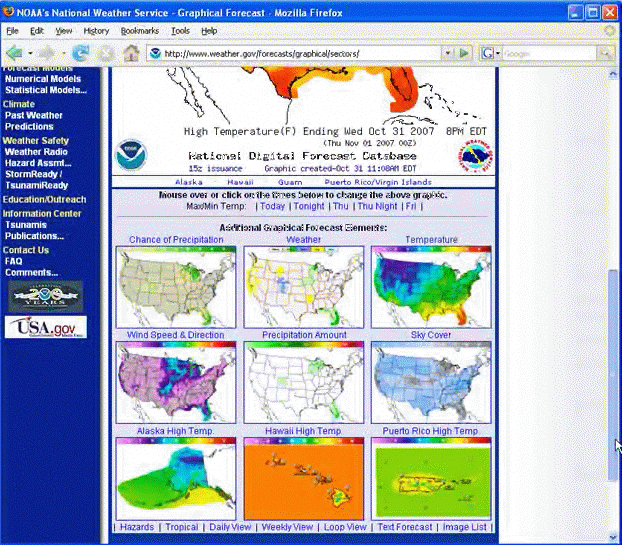This screenshot has height=545, width=622.
Task: Open the Hawaii High Temp map thumbnail
Action: [303, 479]
